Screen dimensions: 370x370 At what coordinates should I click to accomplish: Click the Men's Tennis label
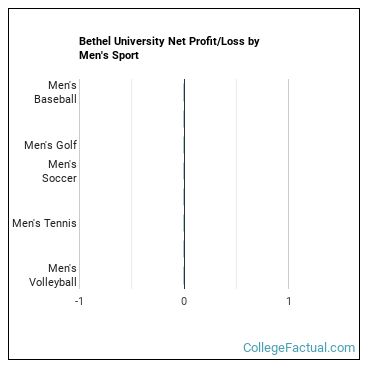[44, 223]
